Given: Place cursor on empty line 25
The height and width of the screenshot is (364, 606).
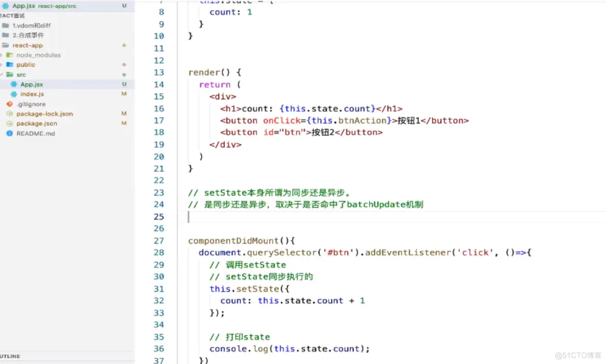Looking at the screenshot, I should coord(392,217).
